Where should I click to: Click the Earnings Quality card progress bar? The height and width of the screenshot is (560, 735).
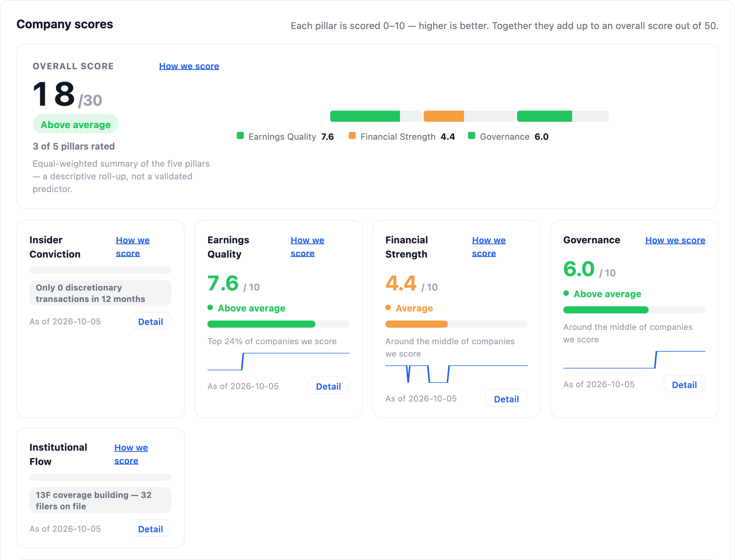278,324
